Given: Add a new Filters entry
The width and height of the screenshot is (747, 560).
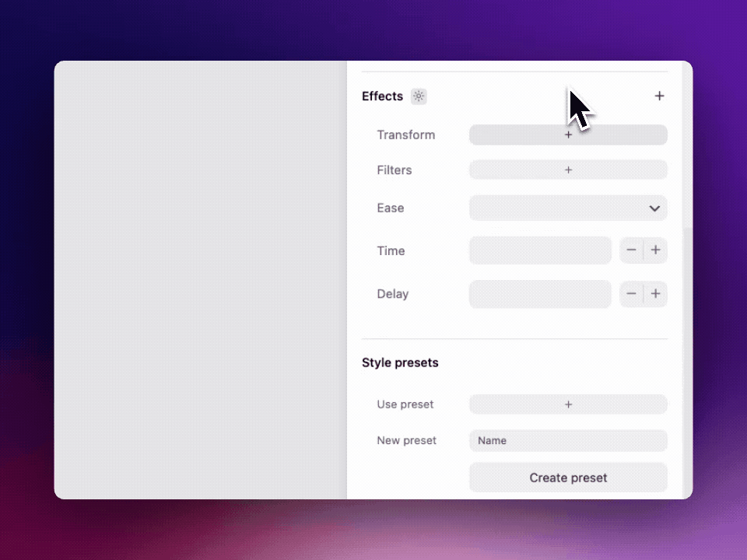Looking at the screenshot, I should [x=568, y=170].
